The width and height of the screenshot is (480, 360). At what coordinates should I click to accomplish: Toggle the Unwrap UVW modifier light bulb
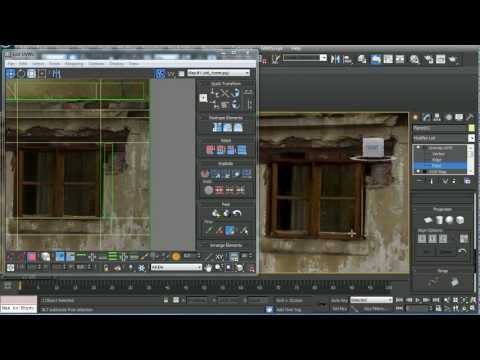tap(418, 148)
